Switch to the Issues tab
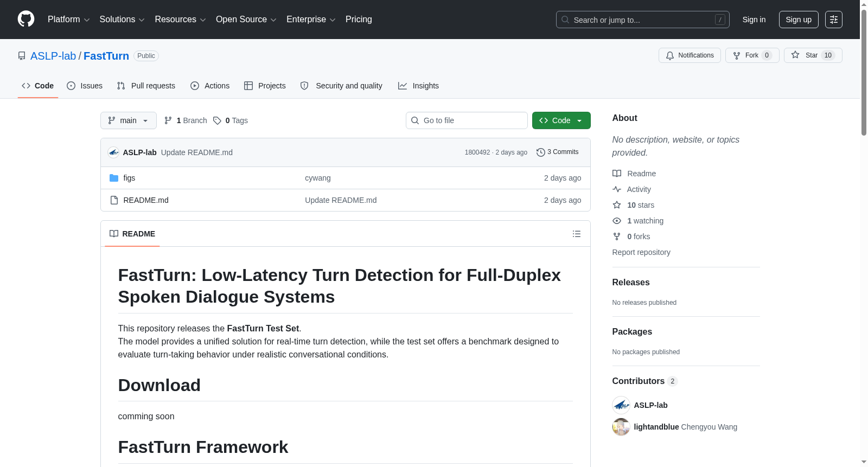 point(85,86)
